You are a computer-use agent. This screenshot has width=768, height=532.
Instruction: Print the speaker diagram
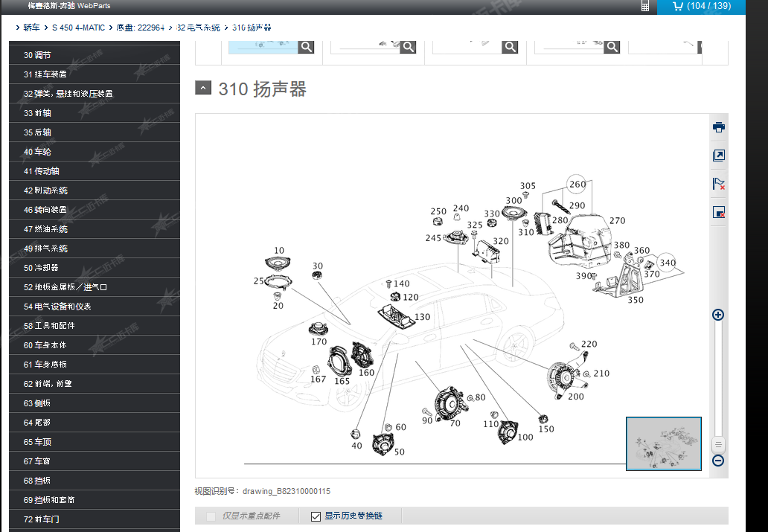pyautogui.click(x=718, y=127)
